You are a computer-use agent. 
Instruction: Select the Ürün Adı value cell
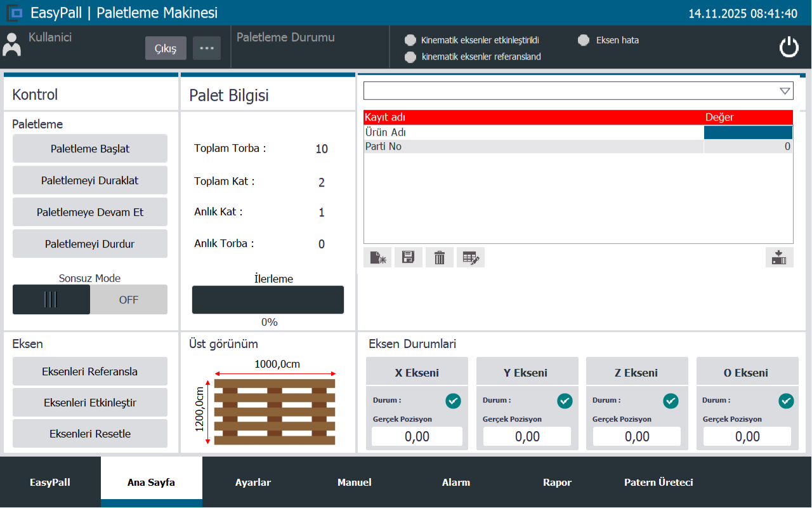[x=748, y=133]
